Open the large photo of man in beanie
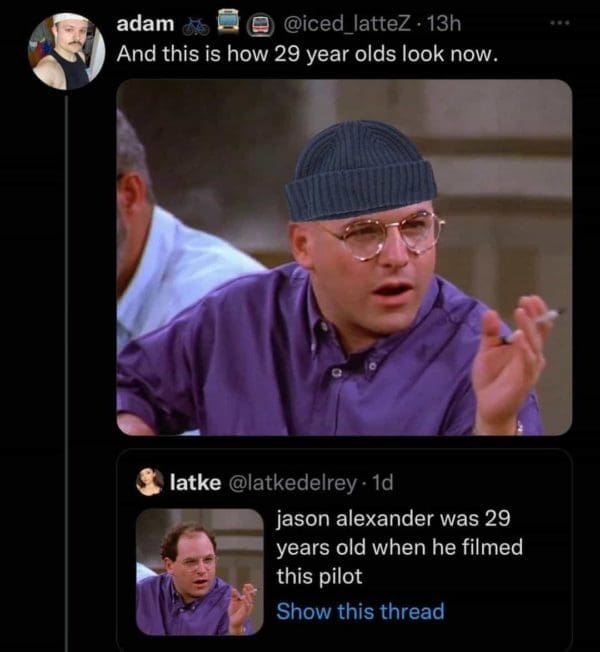This screenshot has width=600, height=652. pyautogui.click(x=344, y=257)
